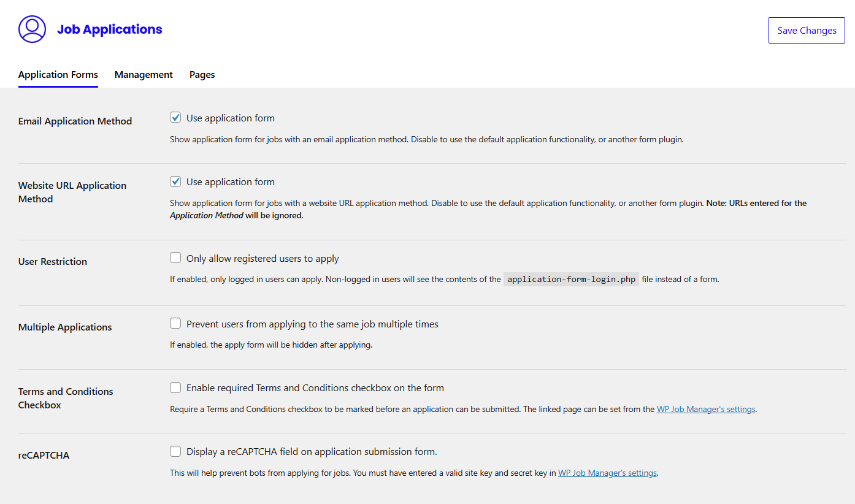Click the Job Applications user profile icon
Image resolution: width=855 pixels, height=504 pixels.
click(32, 29)
